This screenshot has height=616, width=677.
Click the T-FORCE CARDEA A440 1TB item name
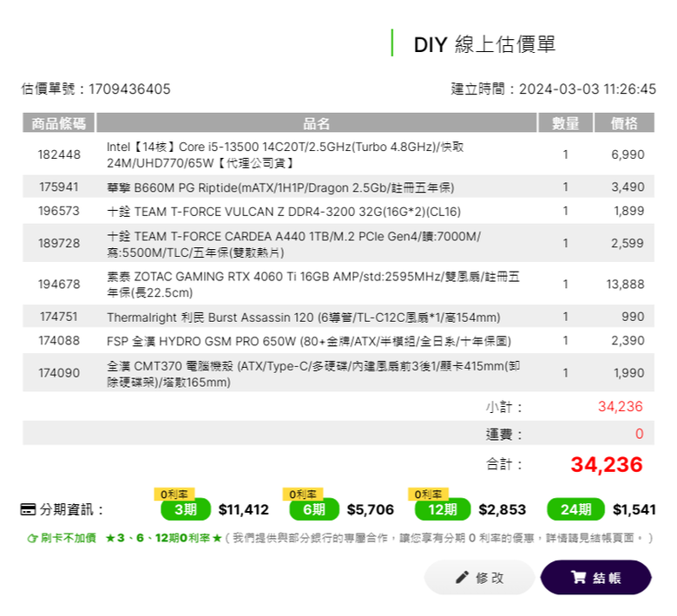click(294, 245)
